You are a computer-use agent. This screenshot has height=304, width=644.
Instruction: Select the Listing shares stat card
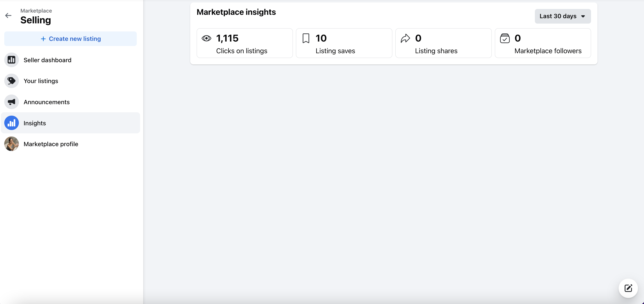click(443, 43)
